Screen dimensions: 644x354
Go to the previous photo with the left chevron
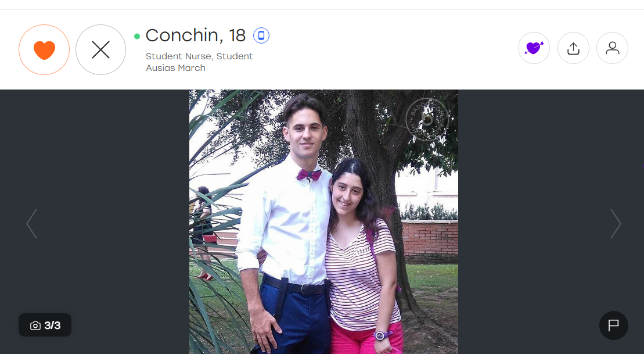(x=31, y=224)
